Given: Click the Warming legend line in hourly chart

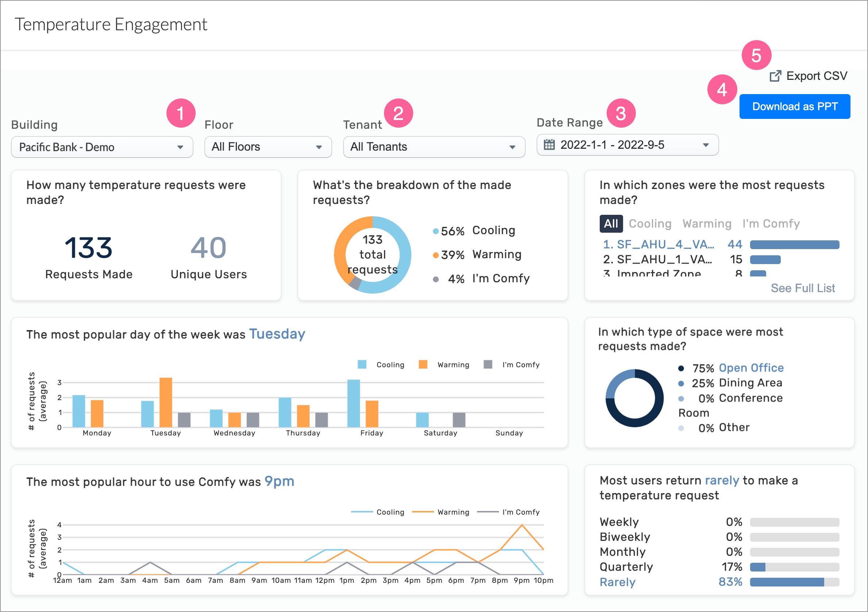Looking at the screenshot, I should (x=423, y=512).
